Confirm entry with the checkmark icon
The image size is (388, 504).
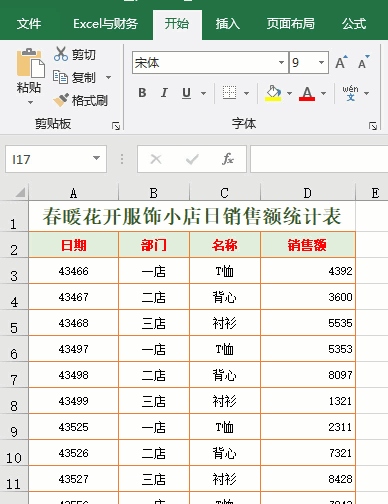192,159
